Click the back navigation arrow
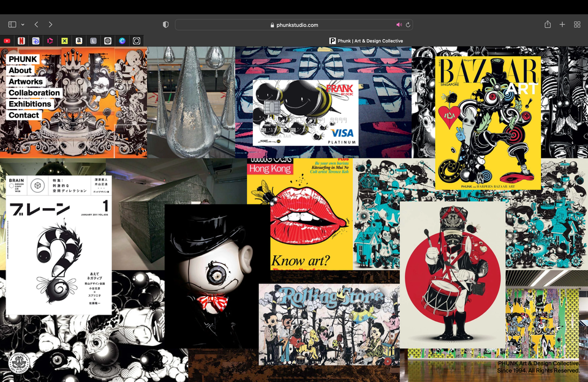Screen dimensions: 588x382 click(x=36, y=24)
